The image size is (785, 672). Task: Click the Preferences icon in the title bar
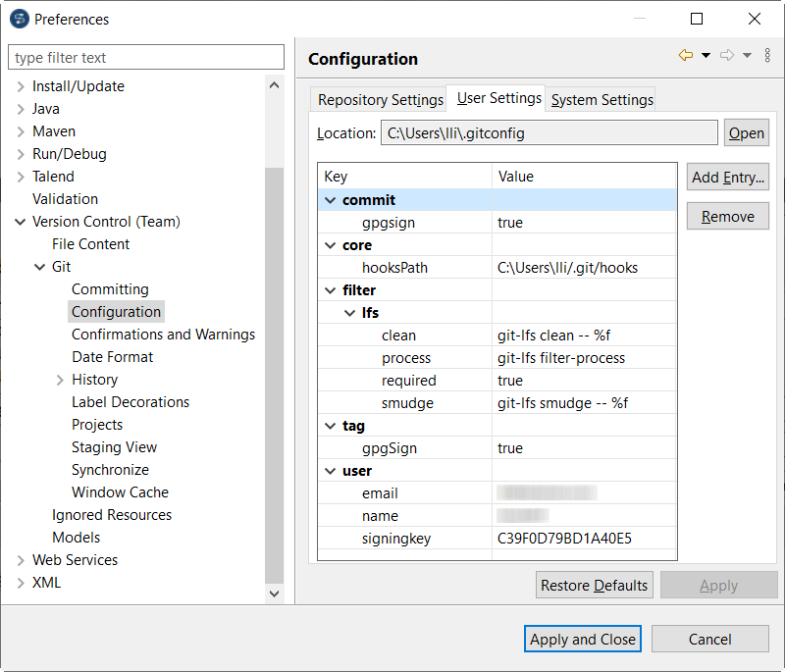pos(20,19)
